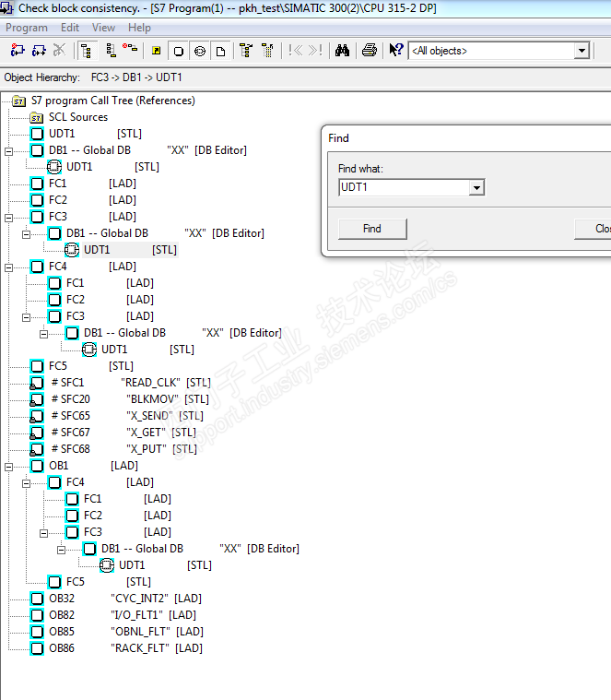
Task: Select the top-level UDT1 block icon
Action: pyautogui.click(x=37, y=134)
